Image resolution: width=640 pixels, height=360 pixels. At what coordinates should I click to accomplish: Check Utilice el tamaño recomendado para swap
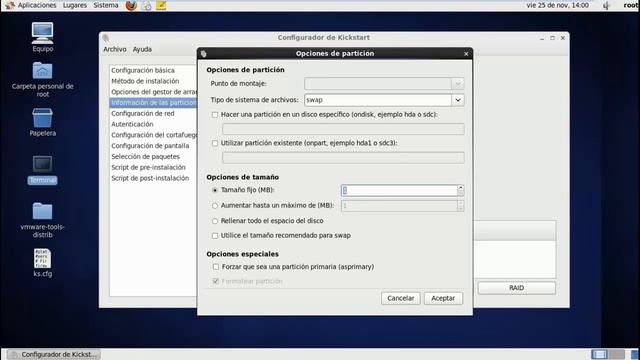tap(215, 236)
